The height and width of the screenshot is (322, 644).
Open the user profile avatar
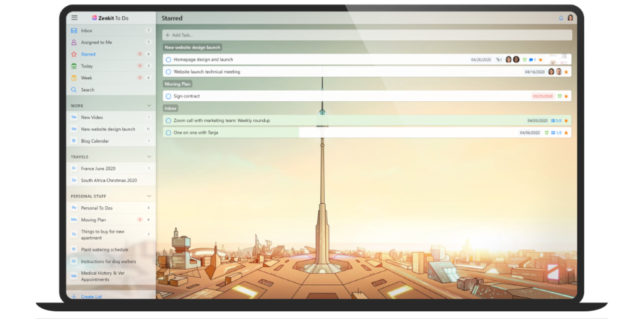pos(570,18)
